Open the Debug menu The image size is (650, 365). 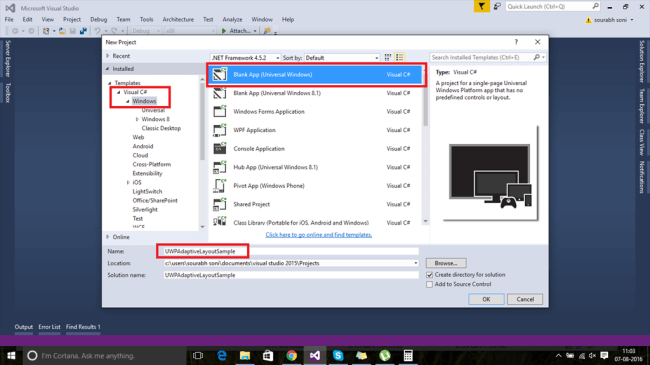pos(98,19)
